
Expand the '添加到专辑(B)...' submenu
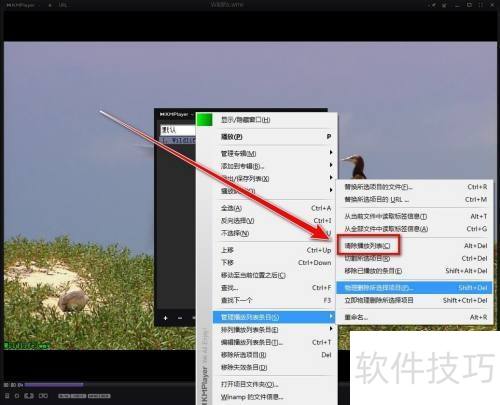click(275, 166)
